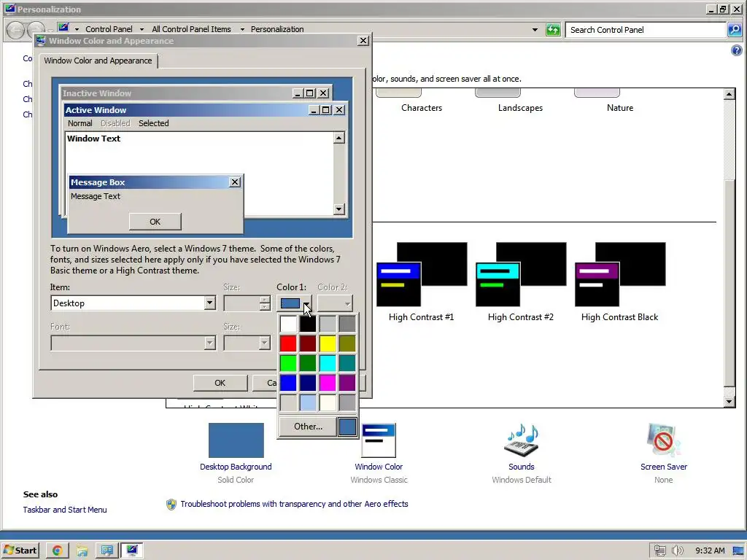
Task: Pick the bright green swatch
Action: [288, 363]
